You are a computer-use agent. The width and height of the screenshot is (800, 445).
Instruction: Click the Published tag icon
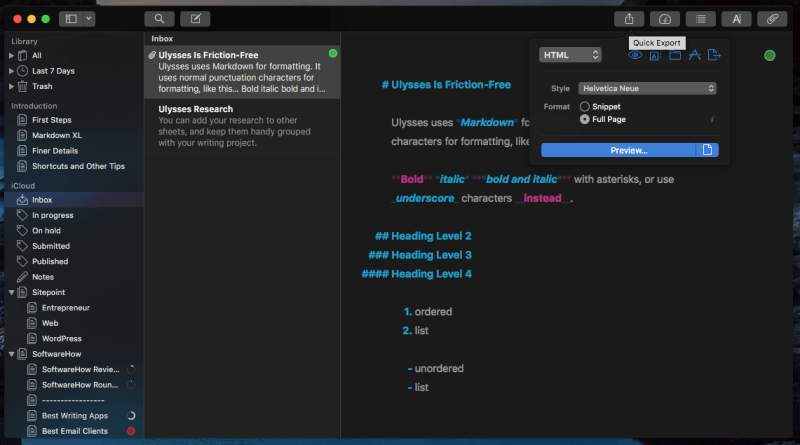(22, 261)
